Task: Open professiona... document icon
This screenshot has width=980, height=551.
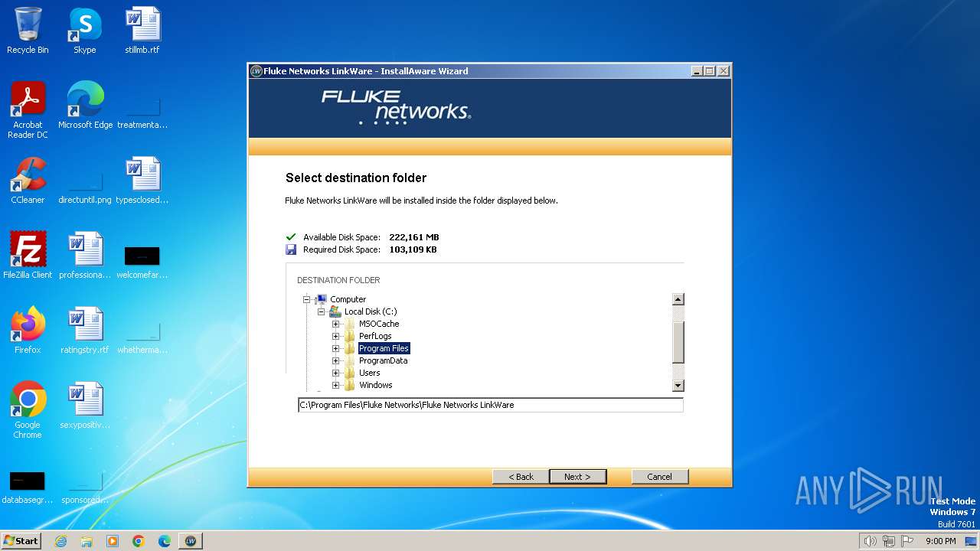Action: [x=85, y=256]
